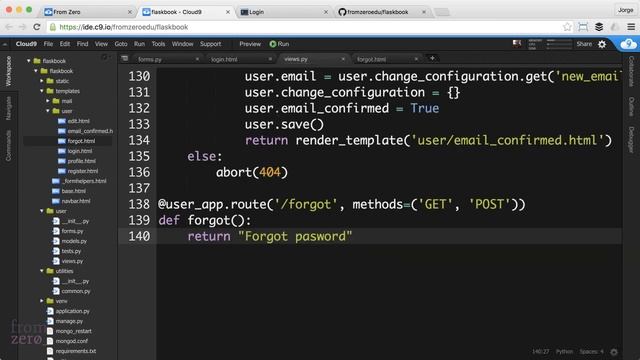Viewport: 640px width, 360px height.
Task: Open the Find menu
Action: (x=82, y=44)
